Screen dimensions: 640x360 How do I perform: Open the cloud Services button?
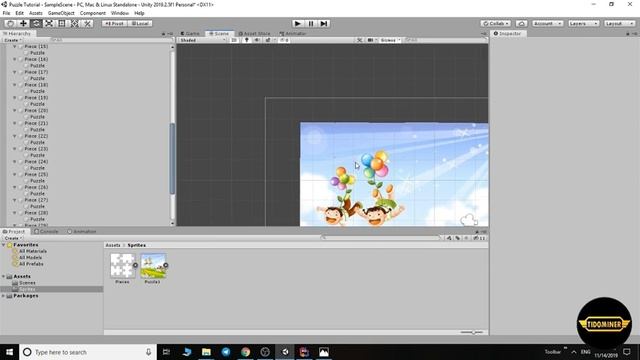(x=521, y=23)
